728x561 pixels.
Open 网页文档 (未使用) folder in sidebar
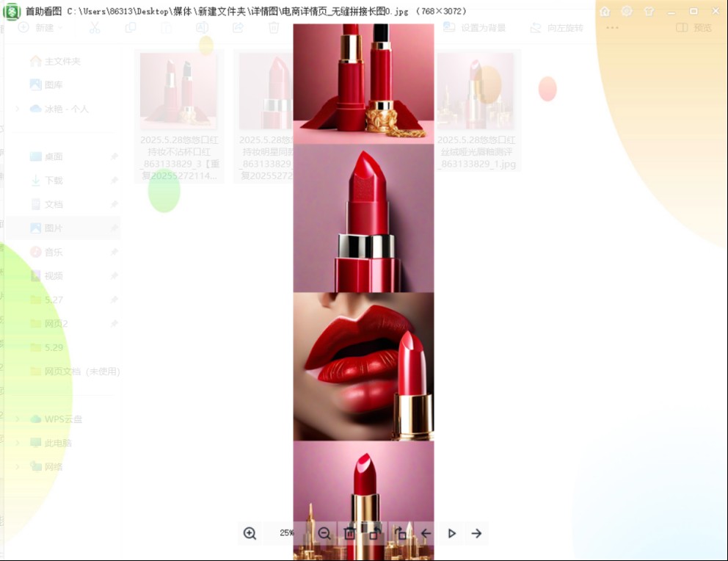pyautogui.click(x=75, y=372)
